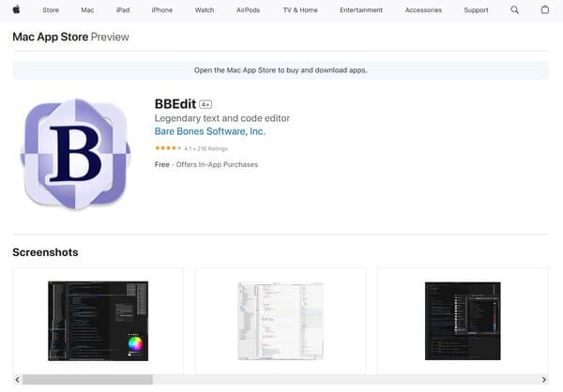Open the iPhone menu

click(x=162, y=10)
